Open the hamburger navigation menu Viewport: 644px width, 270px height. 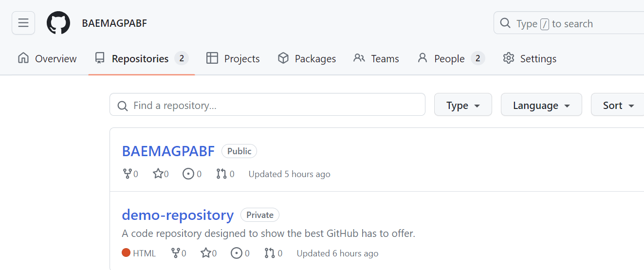tap(23, 23)
